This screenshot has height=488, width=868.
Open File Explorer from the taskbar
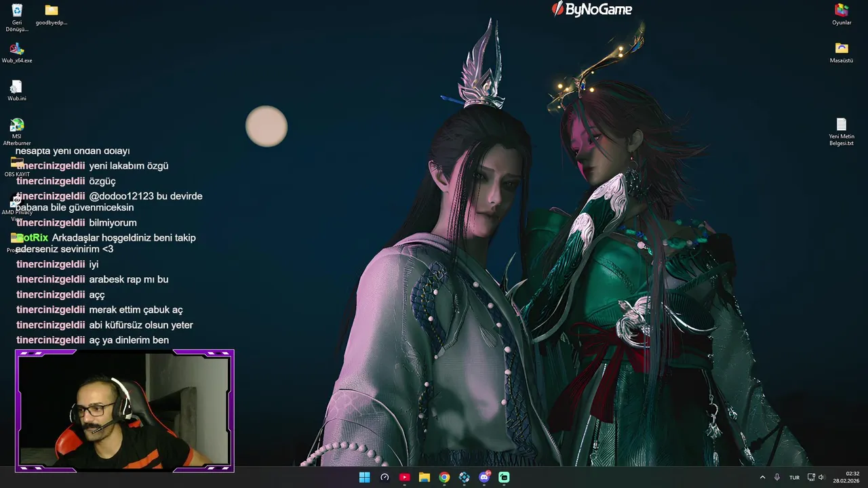coord(425,477)
